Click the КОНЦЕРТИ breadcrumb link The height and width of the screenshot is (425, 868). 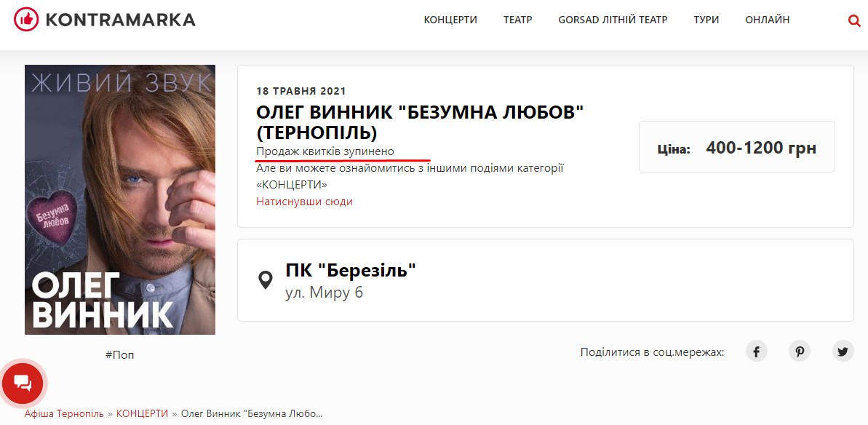coord(143,414)
